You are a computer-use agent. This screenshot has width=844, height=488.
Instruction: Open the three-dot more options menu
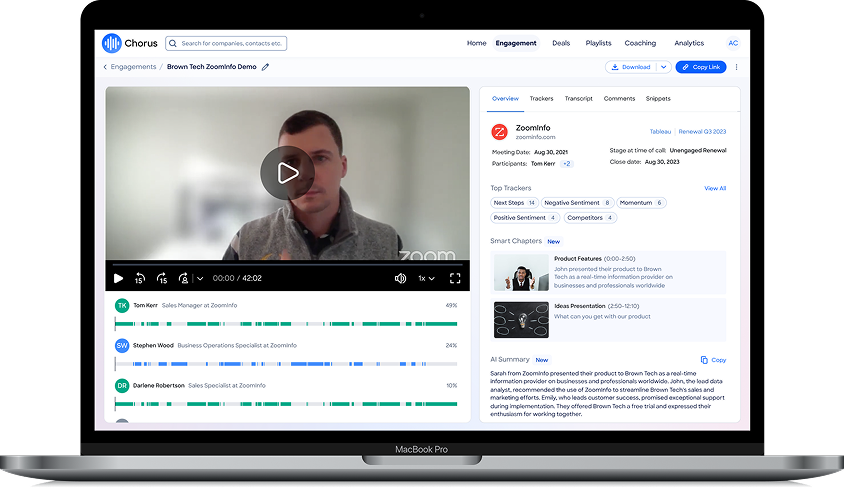pos(736,67)
